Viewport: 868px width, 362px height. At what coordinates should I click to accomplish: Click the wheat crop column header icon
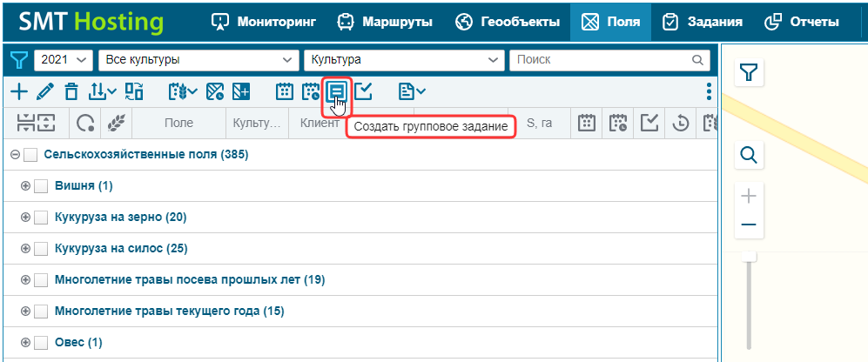coord(117,123)
